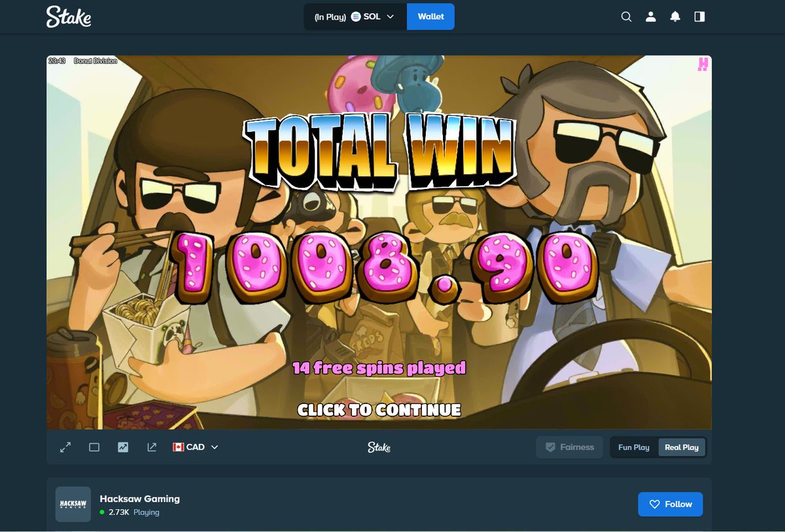Switch to Fun Play mode
Image resolution: width=785 pixels, height=532 pixels.
634,448
